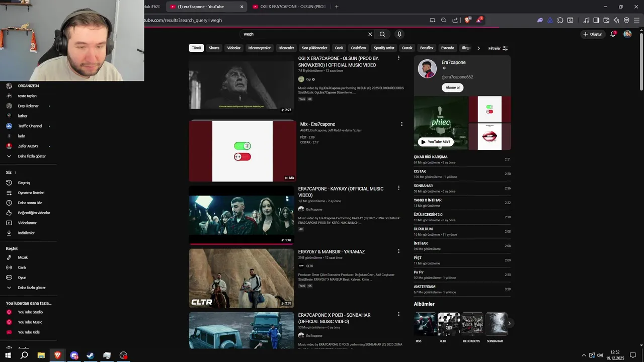Open the three-dot menu for the KAYKAY video
644x362 pixels.
399,188
